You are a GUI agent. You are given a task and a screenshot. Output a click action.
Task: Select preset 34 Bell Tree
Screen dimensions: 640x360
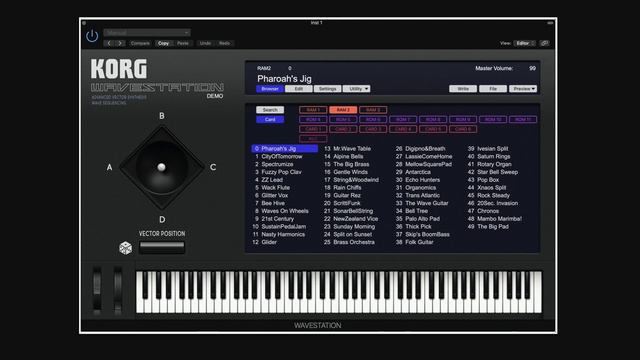tap(412, 211)
